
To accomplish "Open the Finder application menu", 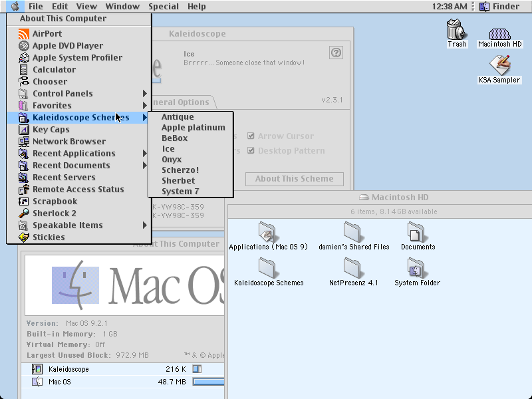I will tap(499, 7).
